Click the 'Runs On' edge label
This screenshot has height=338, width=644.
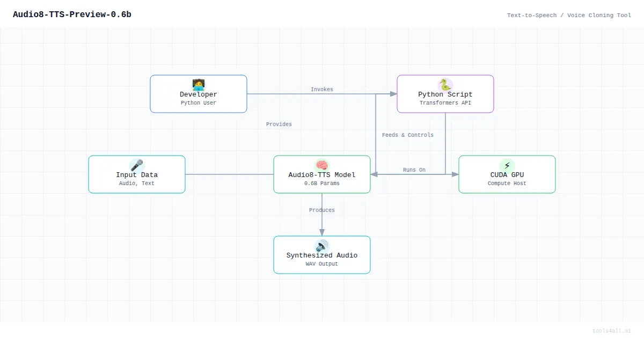(x=414, y=170)
